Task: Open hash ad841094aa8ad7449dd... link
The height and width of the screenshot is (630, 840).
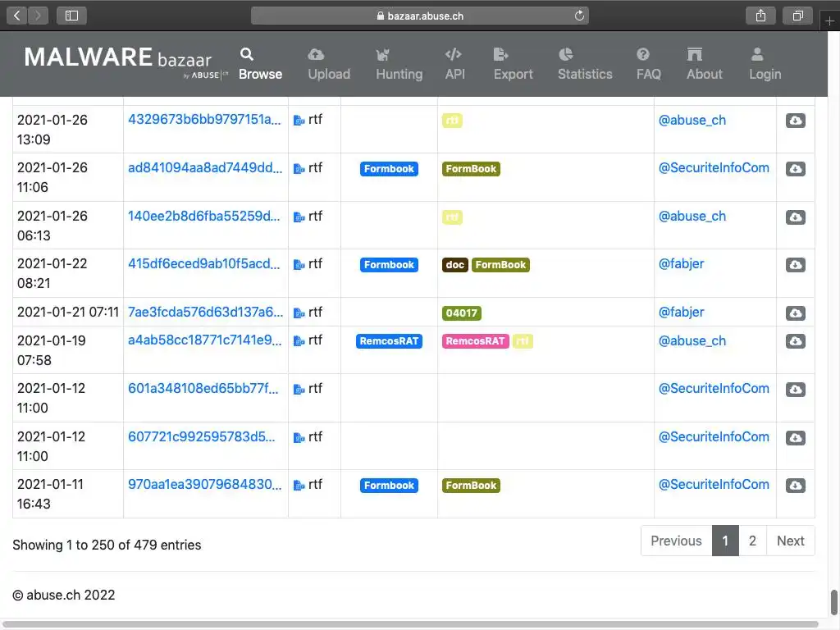Action: [205, 167]
